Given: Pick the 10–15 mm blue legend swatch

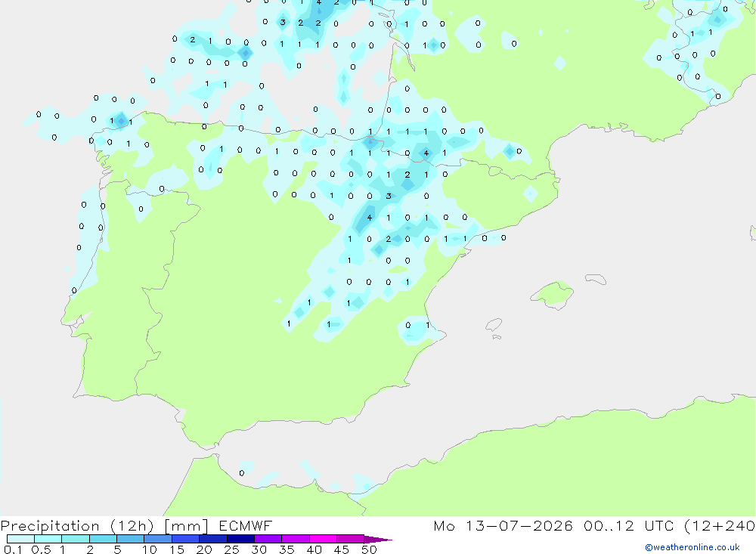Looking at the screenshot, I should 158,539.
